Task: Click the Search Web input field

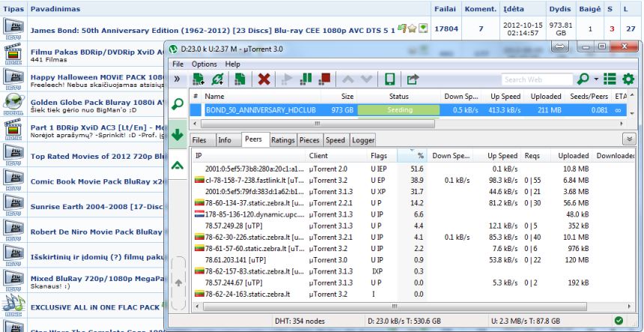Action: (537, 79)
